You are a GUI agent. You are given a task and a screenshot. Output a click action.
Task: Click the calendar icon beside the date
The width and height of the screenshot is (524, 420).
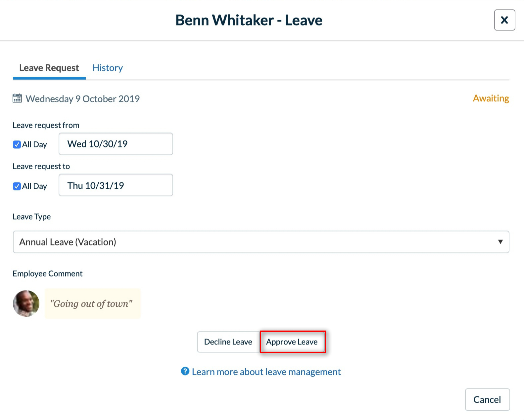pyautogui.click(x=17, y=98)
